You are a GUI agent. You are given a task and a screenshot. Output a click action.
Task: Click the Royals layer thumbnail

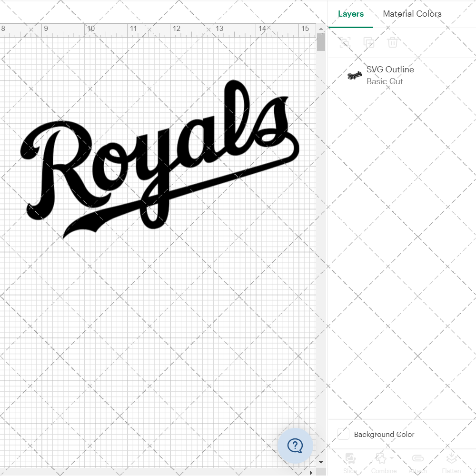[354, 75]
